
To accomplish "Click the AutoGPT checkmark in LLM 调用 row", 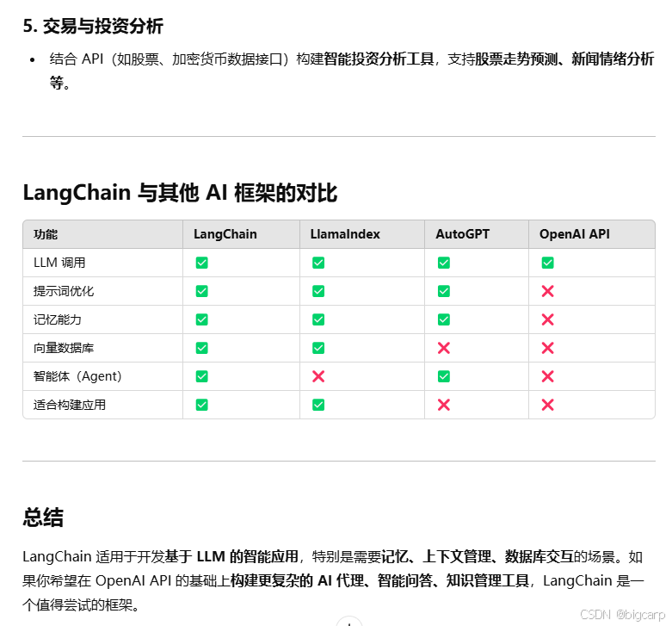I will pyautogui.click(x=444, y=263).
